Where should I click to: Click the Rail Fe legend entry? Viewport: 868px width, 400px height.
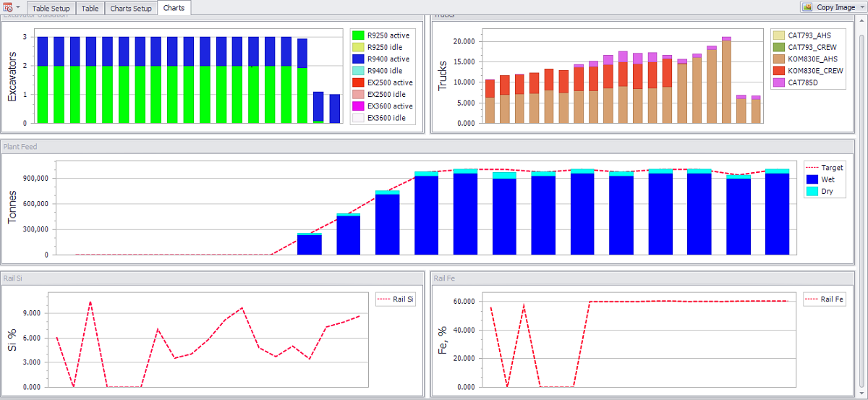[825, 299]
